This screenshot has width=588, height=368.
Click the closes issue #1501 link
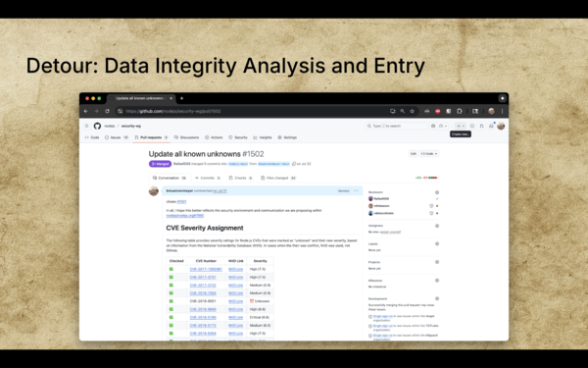click(x=181, y=201)
